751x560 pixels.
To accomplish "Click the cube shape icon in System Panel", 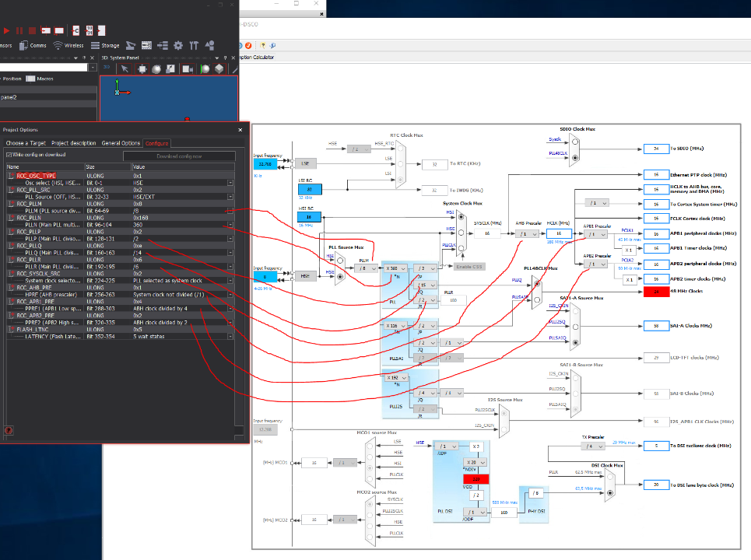I will 219,69.
